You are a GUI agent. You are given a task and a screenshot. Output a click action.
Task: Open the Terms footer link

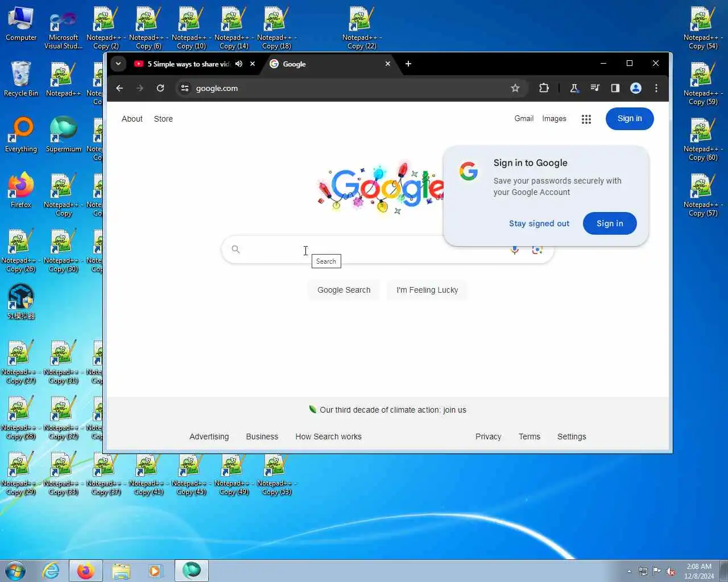pyautogui.click(x=530, y=436)
